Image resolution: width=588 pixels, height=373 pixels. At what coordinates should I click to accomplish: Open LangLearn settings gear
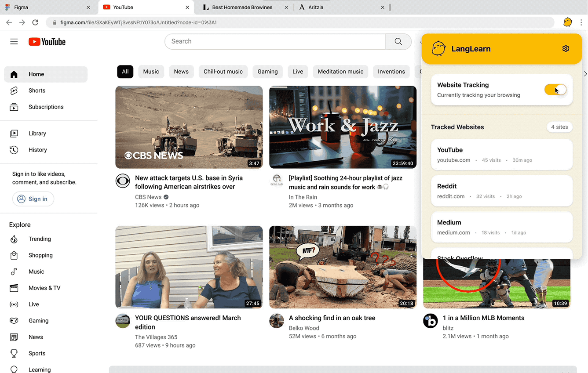[x=566, y=48]
